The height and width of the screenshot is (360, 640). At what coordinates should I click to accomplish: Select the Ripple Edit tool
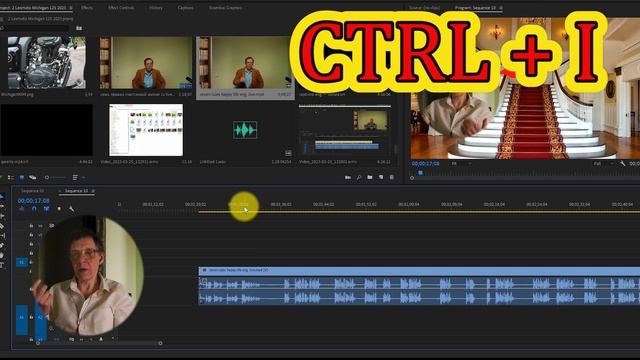[x=2, y=216]
